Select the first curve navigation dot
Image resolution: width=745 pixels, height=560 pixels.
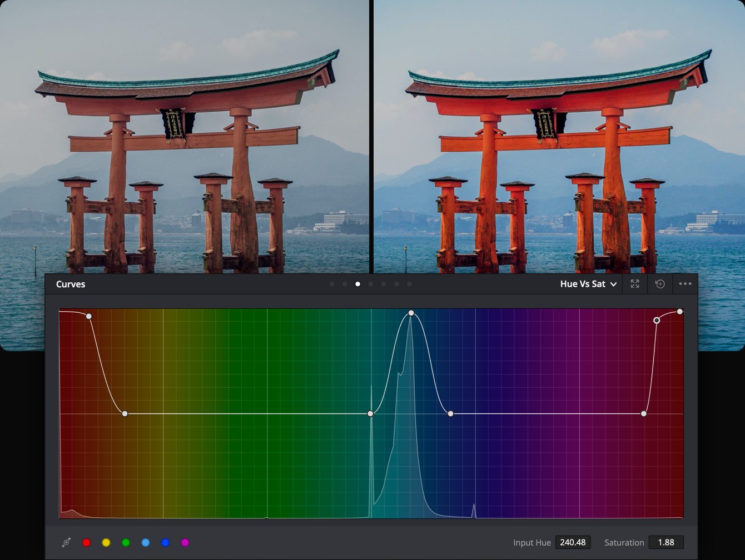(331, 284)
